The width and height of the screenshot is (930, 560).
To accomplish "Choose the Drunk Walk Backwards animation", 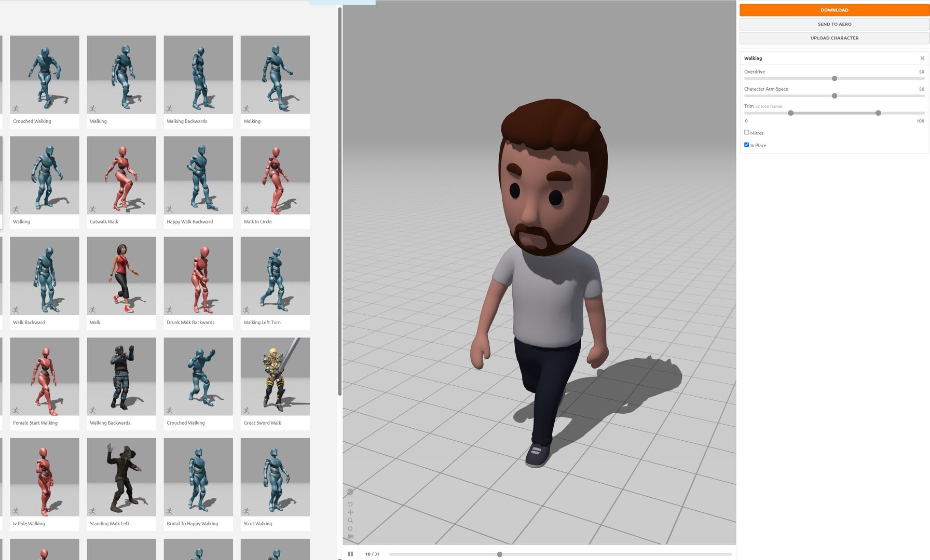I will tap(198, 283).
